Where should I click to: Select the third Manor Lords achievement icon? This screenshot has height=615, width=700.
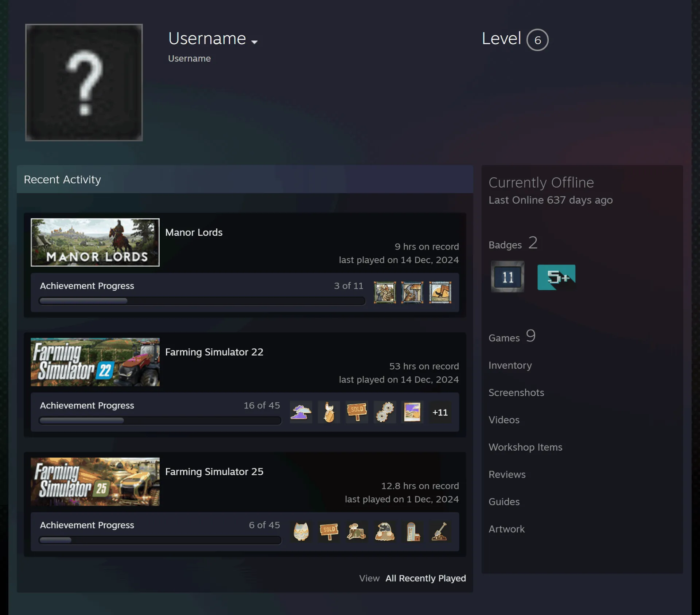[x=440, y=292]
